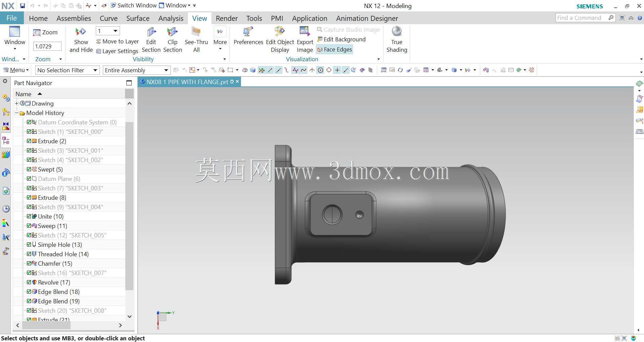Open the File menu

(x=11, y=18)
